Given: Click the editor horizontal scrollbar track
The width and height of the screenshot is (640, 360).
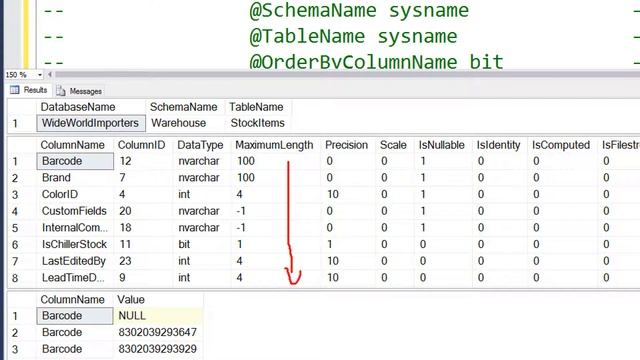Looking at the screenshot, I should click(347, 75).
